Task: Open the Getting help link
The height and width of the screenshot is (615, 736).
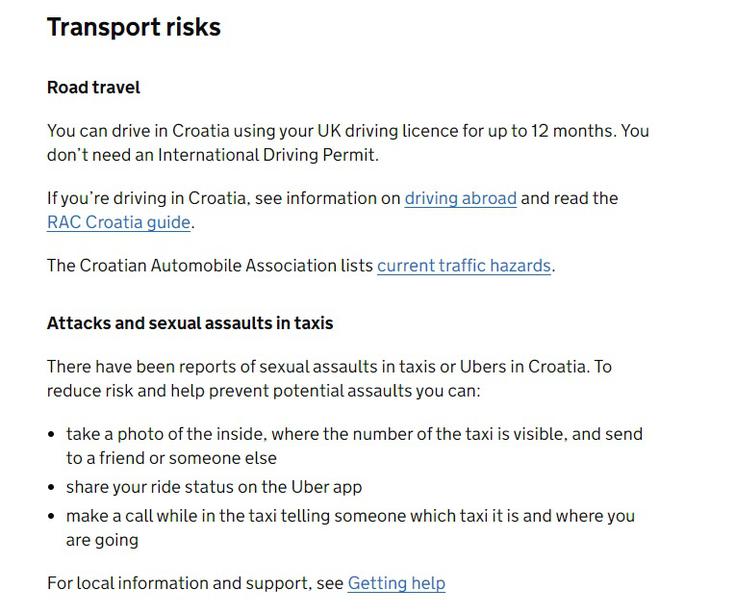Action: (x=396, y=583)
